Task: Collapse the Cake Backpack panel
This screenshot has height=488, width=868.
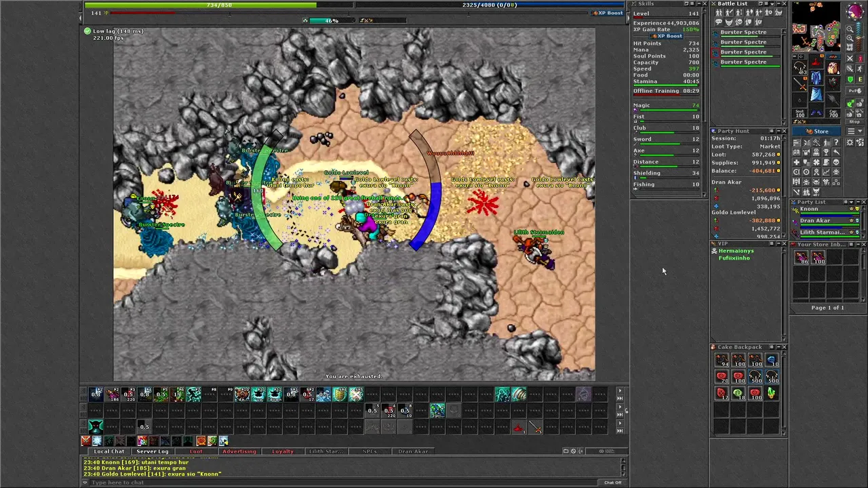Action: tap(778, 347)
